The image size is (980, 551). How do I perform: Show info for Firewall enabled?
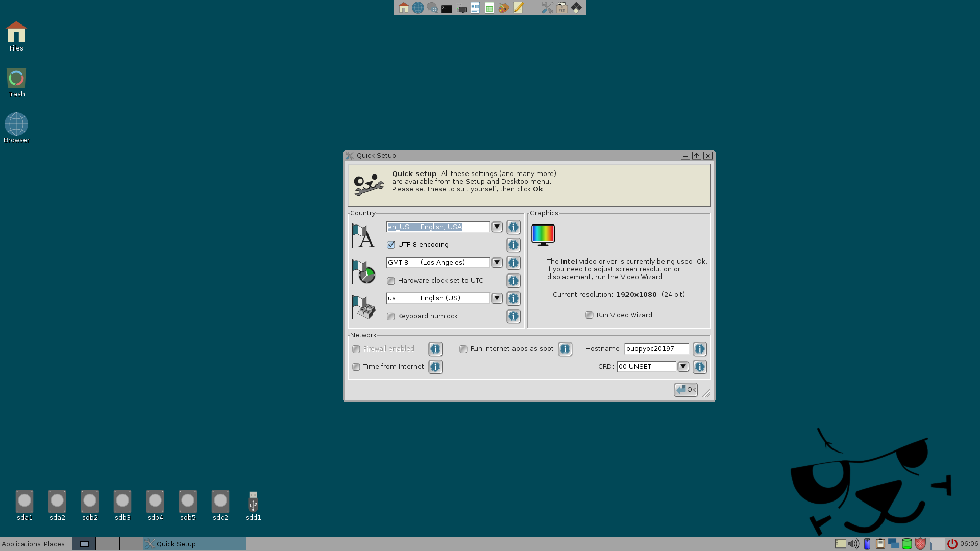point(435,349)
